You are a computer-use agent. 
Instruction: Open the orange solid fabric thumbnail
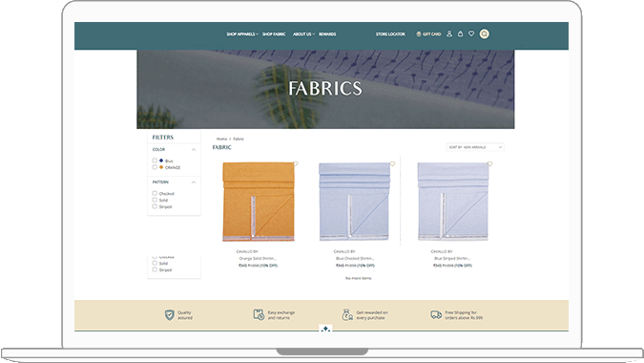(259, 202)
